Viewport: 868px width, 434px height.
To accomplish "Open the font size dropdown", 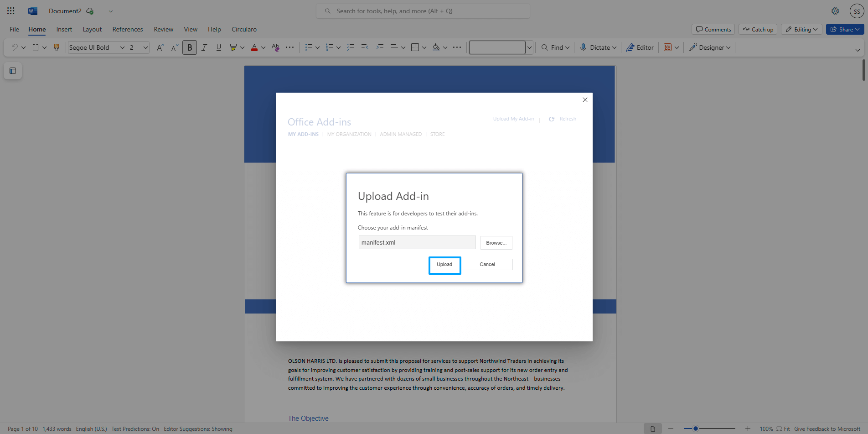I will tap(145, 47).
